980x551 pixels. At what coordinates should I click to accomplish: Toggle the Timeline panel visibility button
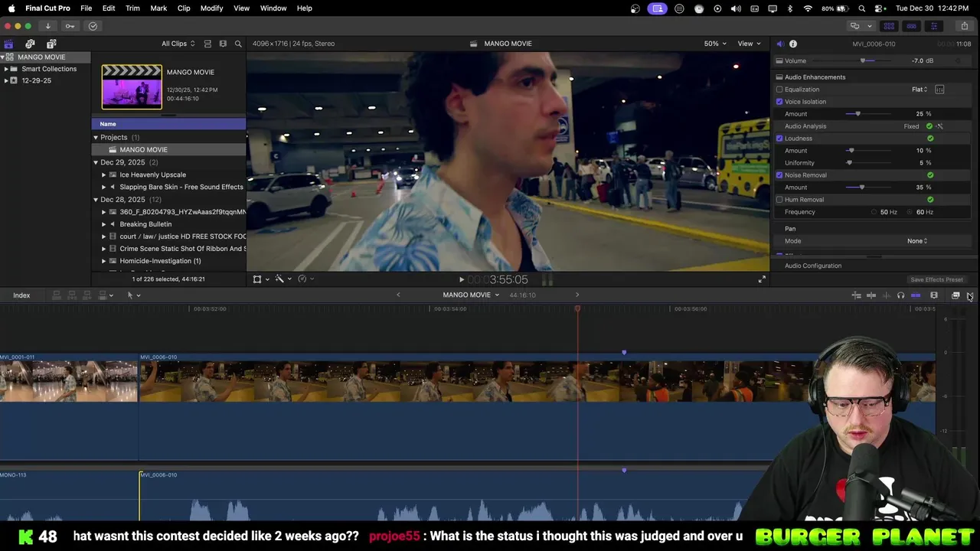pyautogui.click(x=911, y=26)
